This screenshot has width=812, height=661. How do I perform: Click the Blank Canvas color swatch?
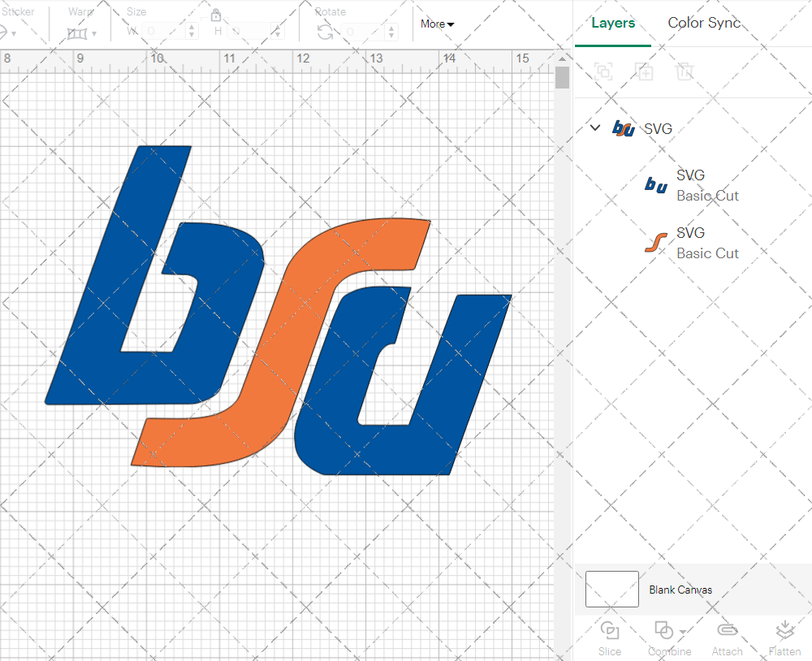(x=611, y=590)
